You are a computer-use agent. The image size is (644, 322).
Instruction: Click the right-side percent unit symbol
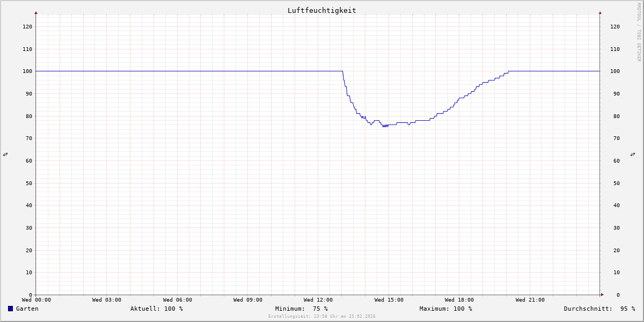[x=633, y=155]
